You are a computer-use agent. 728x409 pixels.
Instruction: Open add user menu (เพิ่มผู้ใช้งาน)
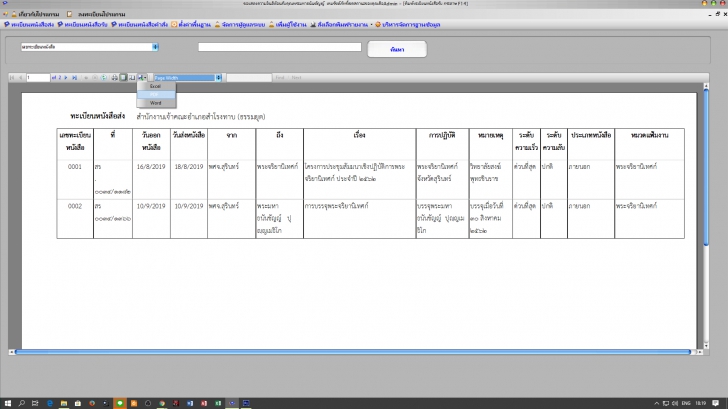tap(287, 25)
